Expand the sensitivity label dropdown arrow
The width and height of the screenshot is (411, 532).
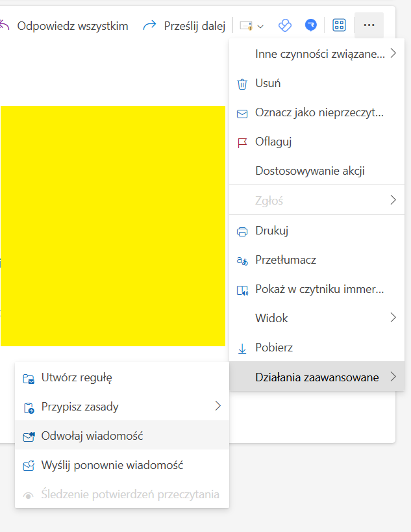coord(260,27)
